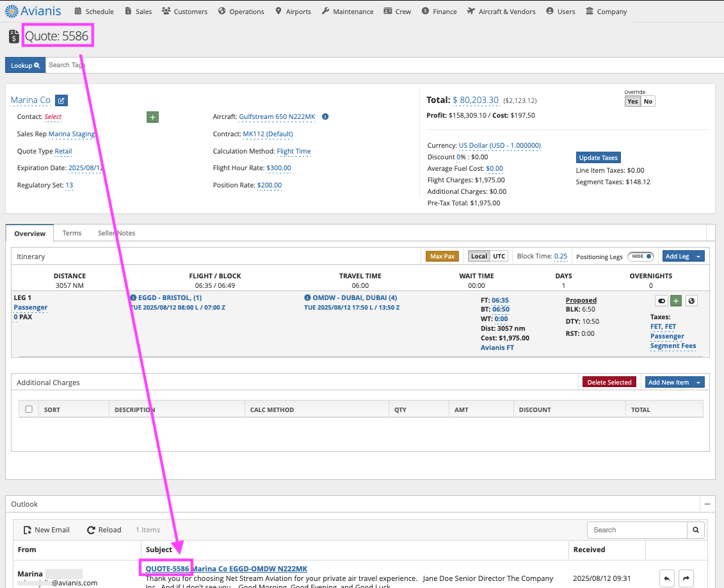This screenshot has width=724, height=588.
Task: Click the total $80,203.30 amount
Action: tap(476, 100)
